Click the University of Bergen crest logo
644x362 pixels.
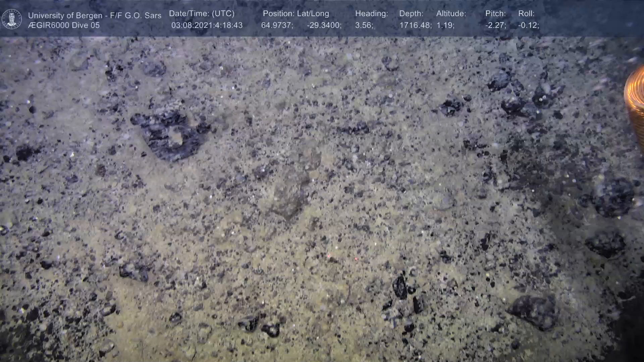12,19
